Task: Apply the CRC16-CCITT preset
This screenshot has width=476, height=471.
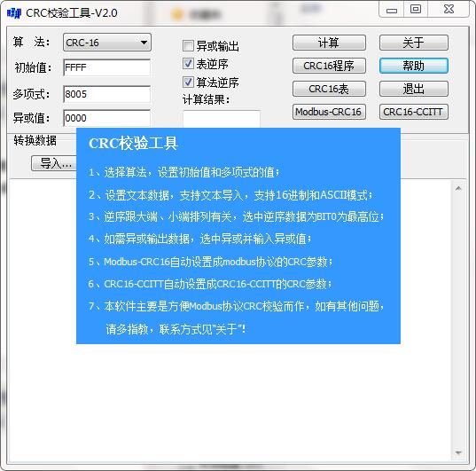Action: (414, 112)
